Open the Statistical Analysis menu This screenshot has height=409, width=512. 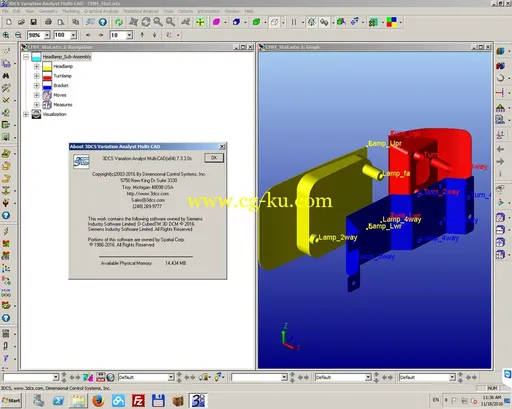(141, 11)
